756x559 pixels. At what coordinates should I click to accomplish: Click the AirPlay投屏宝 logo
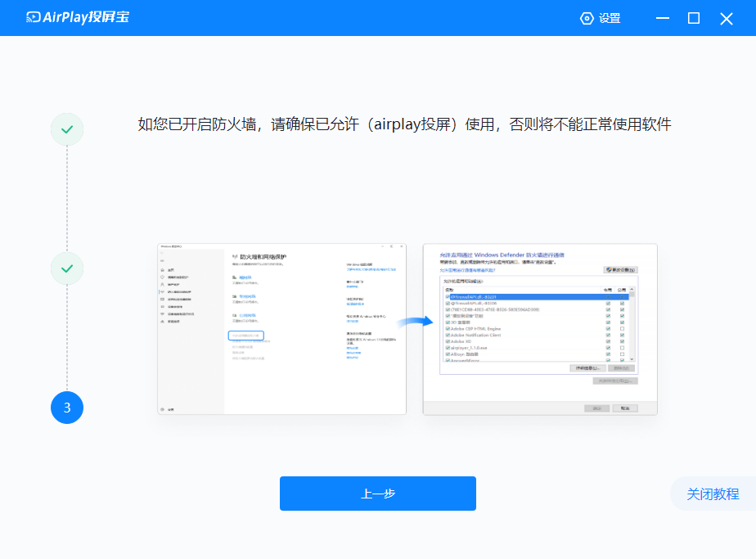(78, 17)
